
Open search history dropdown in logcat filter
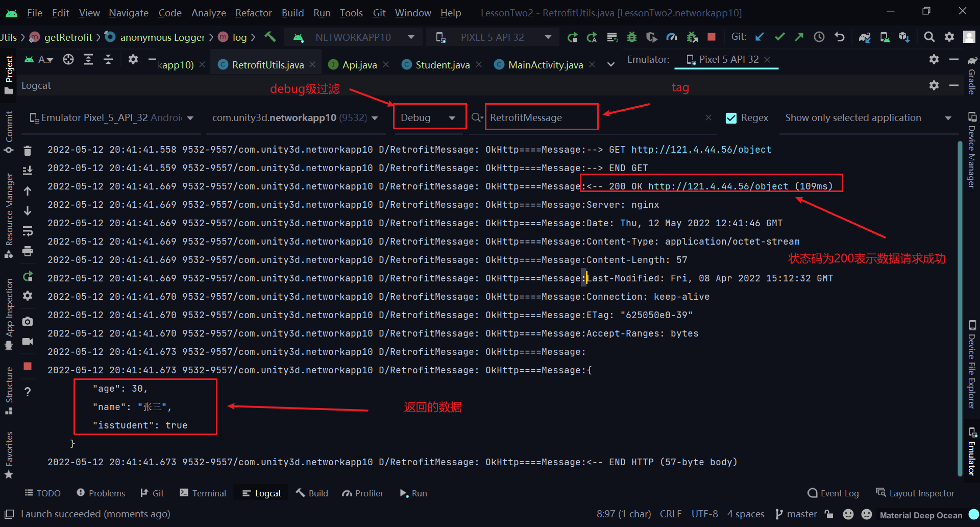coord(477,118)
